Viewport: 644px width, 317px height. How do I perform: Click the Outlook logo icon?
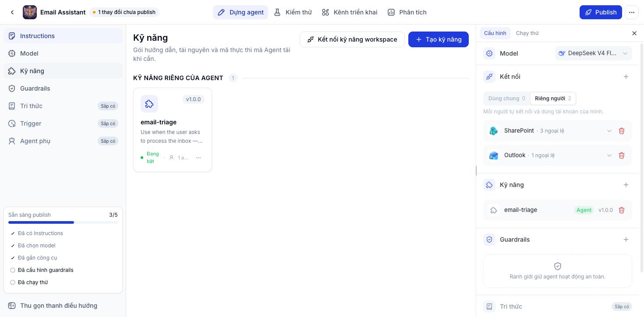[494, 155]
